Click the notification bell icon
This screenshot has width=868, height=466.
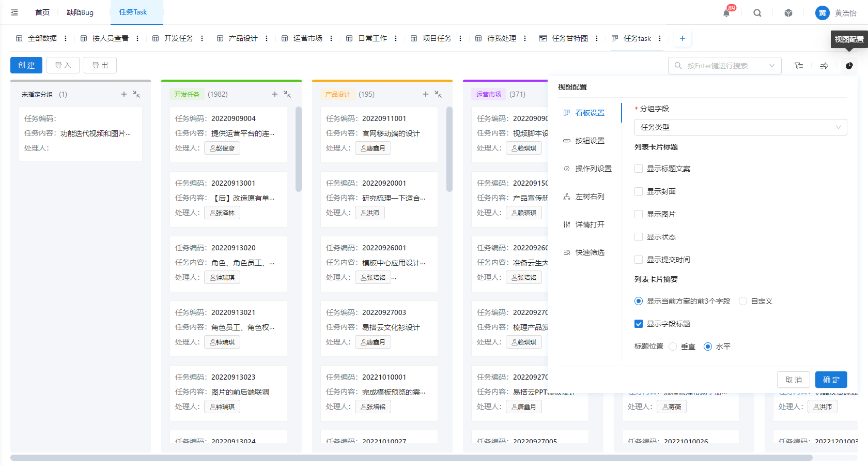pyautogui.click(x=726, y=13)
